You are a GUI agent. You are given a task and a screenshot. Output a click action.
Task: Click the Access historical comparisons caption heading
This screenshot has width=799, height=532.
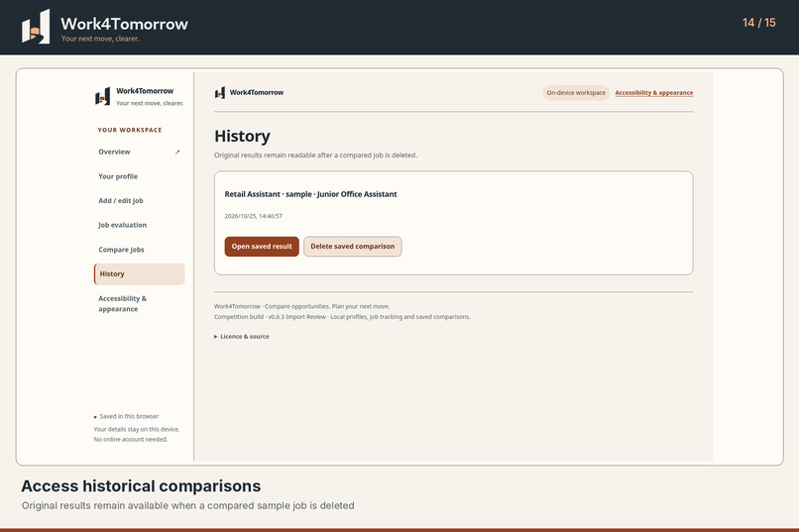click(141, 486)
